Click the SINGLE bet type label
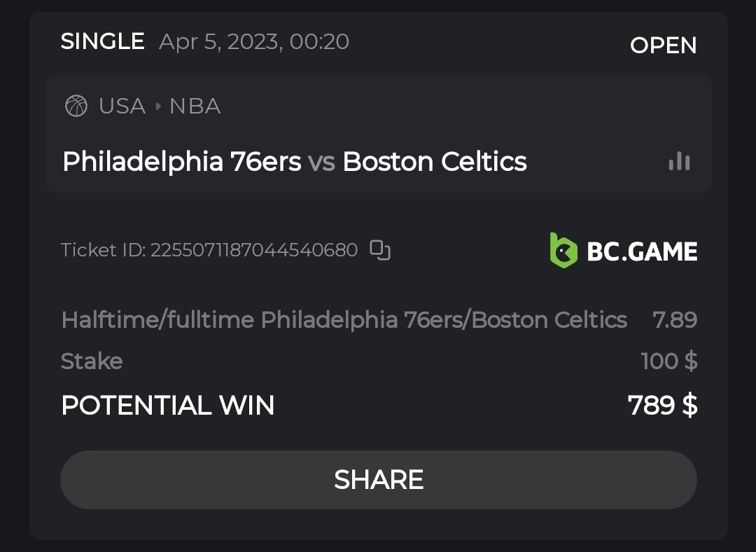This screenshot has height=552, width=756. coord(102,42)
